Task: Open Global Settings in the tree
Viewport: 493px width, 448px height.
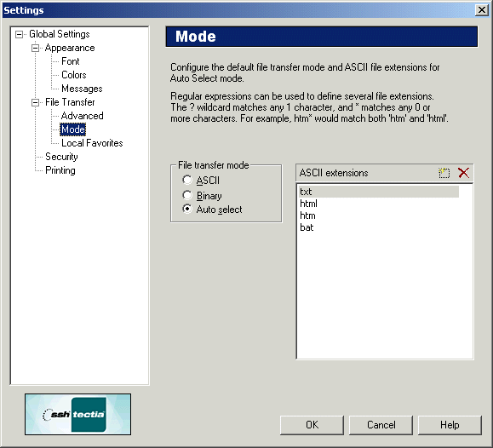Action: point(60,34)
